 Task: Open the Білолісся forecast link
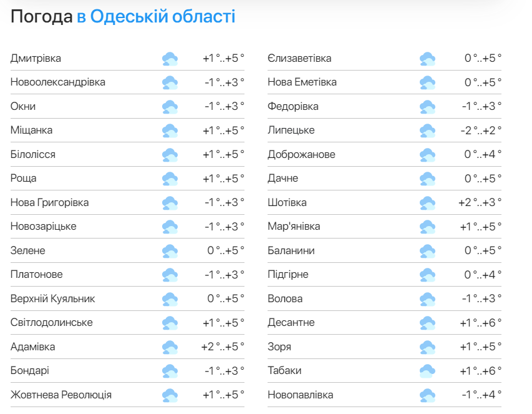(x=33, y=155)
